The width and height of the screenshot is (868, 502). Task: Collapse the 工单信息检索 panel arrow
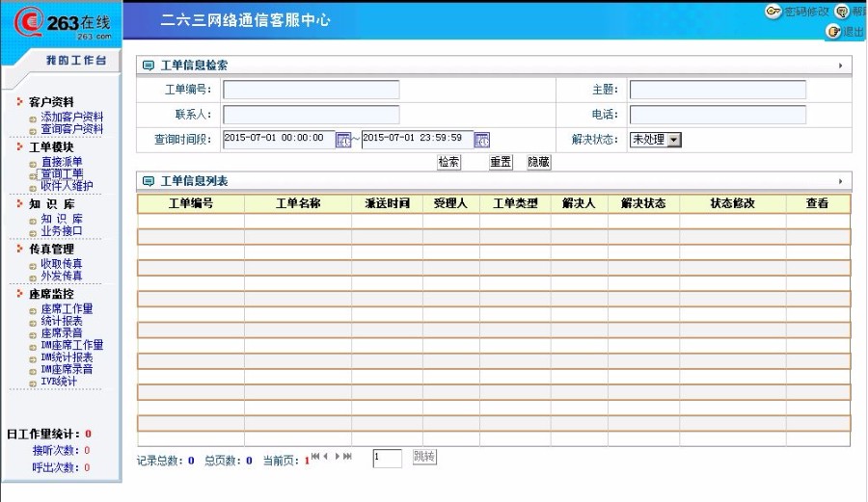tap(840, 66)
